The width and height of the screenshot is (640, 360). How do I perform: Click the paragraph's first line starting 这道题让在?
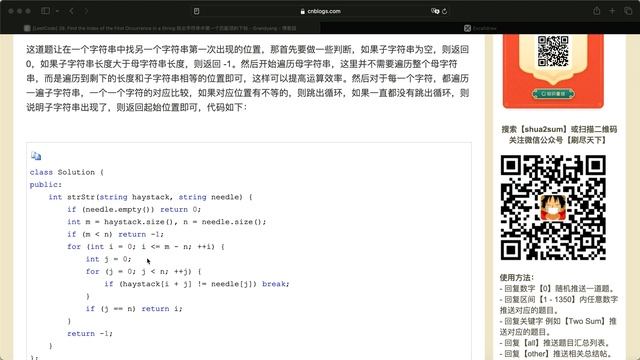pyautogui.click(x=248, y=49)
